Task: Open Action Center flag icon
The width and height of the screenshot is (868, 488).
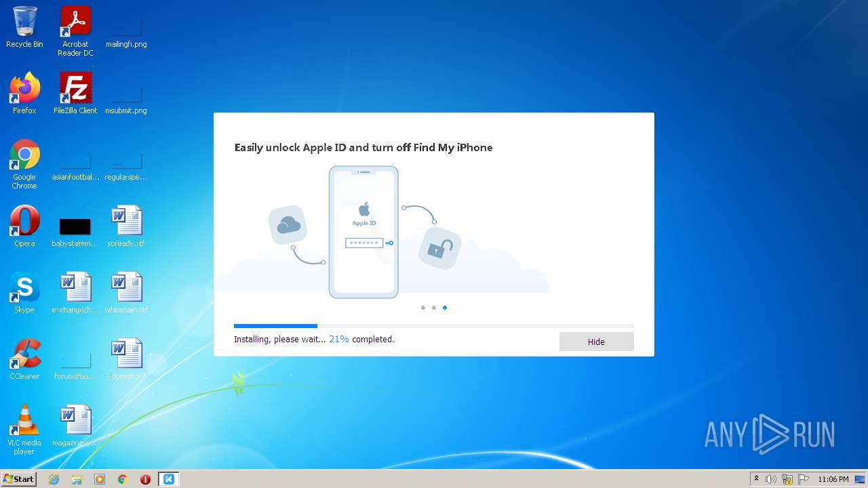Action: pyautogui.click(x=803, y=479)
